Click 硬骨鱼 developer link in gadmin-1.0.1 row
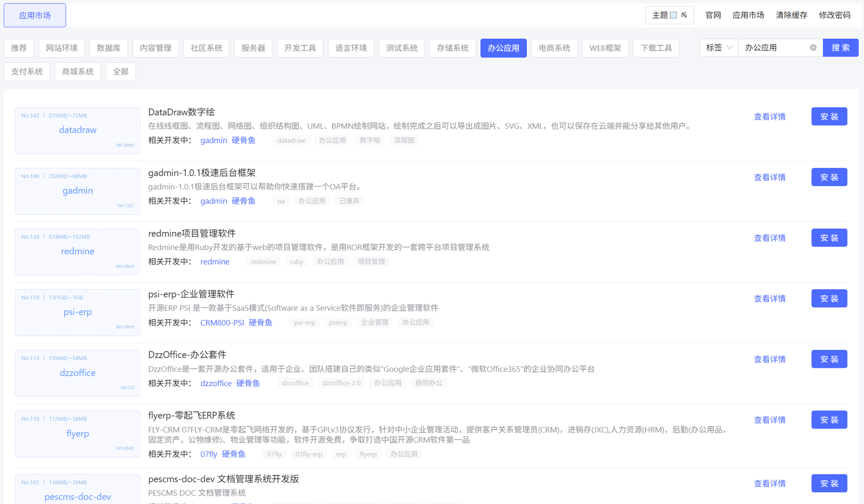This screenshot has height=504, width=864. click(x=243, y=201)
